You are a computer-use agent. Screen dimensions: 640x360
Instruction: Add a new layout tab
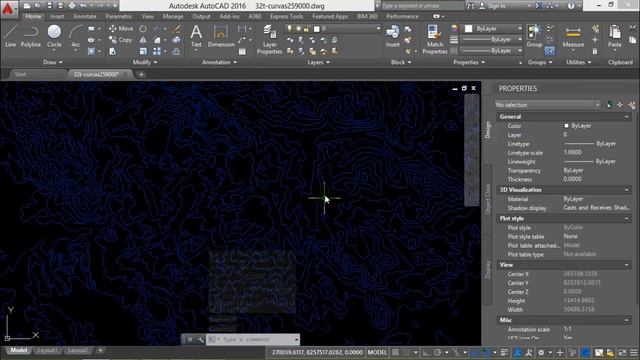(100, 350)
